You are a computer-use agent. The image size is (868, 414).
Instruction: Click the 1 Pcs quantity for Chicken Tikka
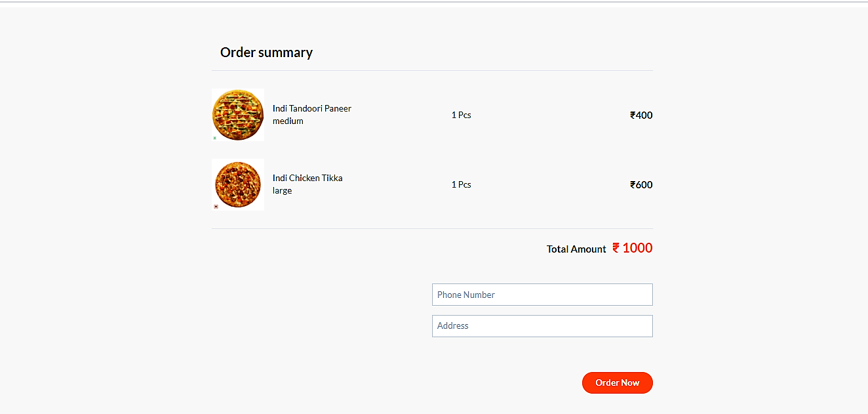pyautogui.click(x=462, y=184)
